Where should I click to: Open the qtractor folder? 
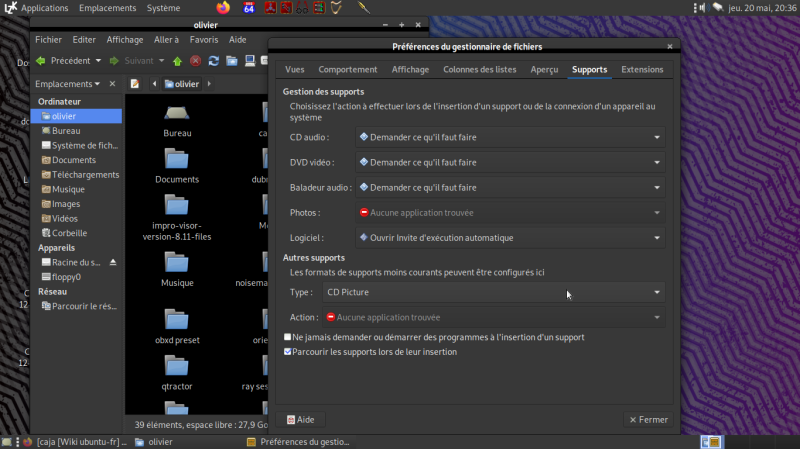click(x=177, y=373)
